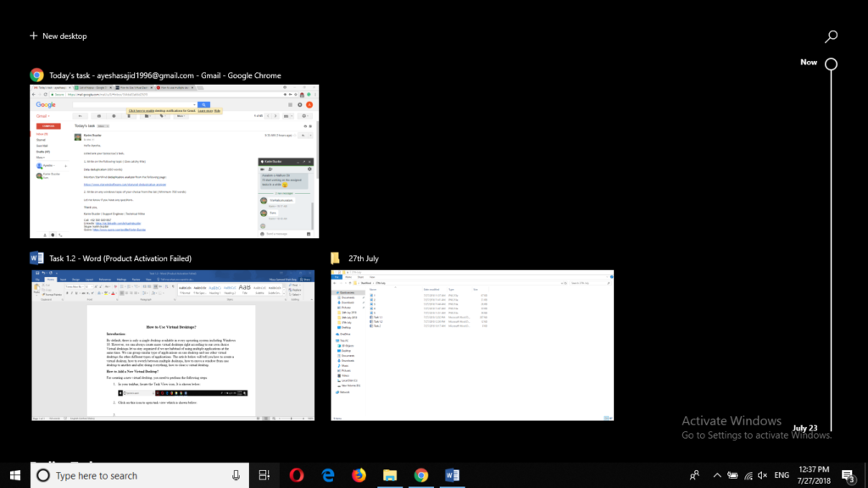
Task: Launch Google Chrome from the taskbar
Action: coord(420,474)
